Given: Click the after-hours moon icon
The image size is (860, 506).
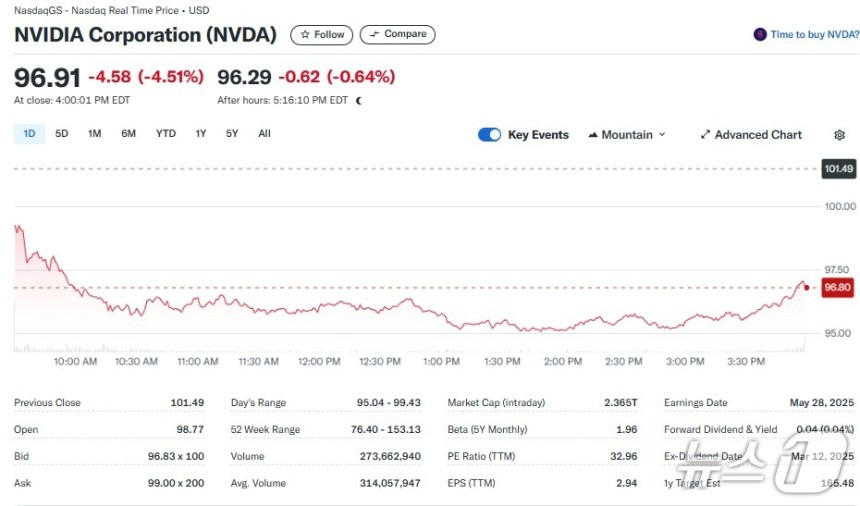Looking at the screenshot, I should coord(359,100).
